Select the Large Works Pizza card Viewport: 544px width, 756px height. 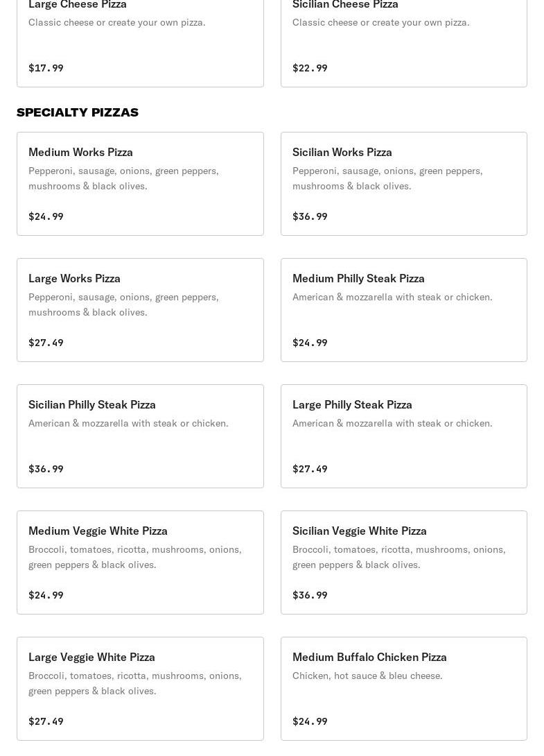[140, 310]
